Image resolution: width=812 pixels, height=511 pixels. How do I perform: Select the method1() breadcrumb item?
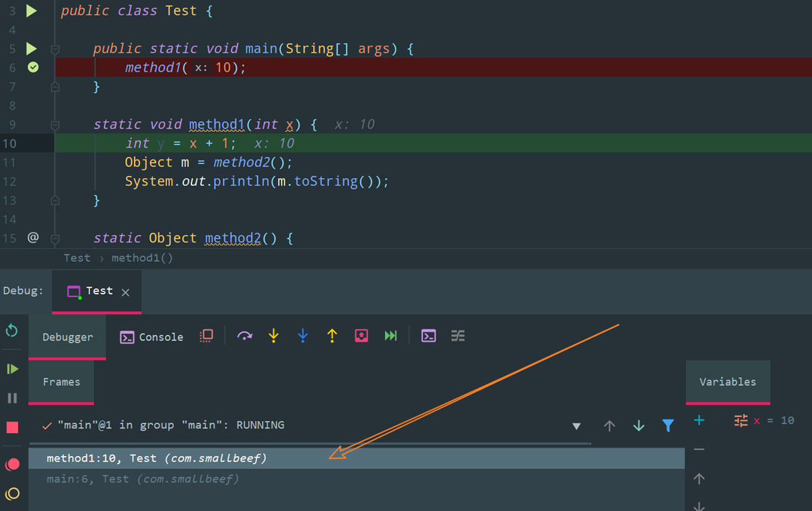pos(142,258)
